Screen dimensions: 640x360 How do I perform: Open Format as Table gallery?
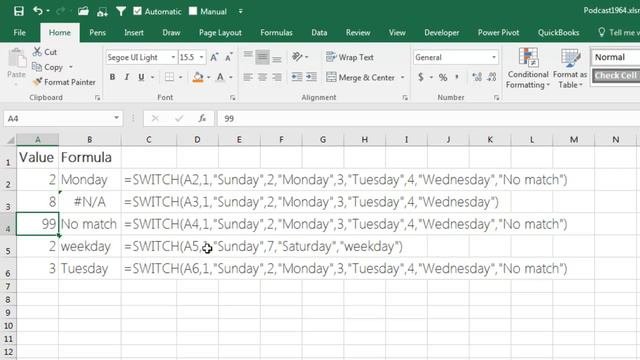pyautogui.click(x=570, y=68)
